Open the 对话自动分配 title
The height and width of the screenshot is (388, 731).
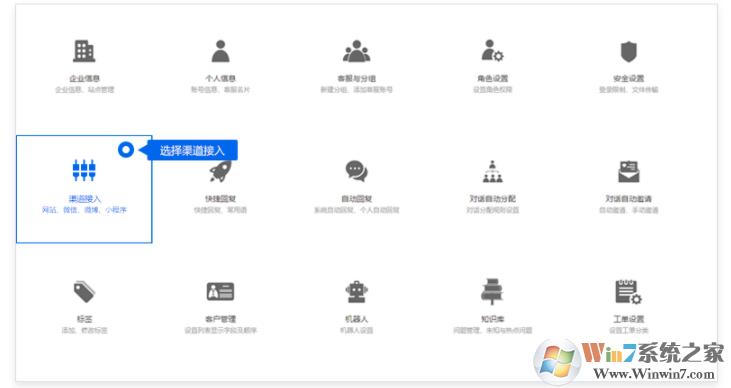(x=492, y=199)
